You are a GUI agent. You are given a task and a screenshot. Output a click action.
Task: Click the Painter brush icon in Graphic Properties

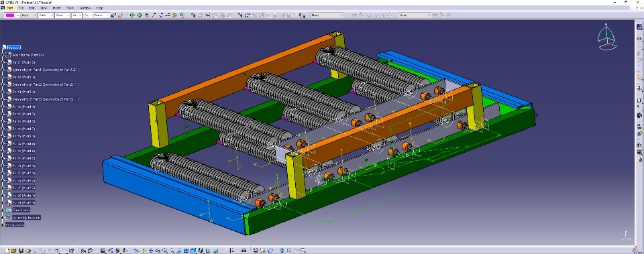point(113,15)
